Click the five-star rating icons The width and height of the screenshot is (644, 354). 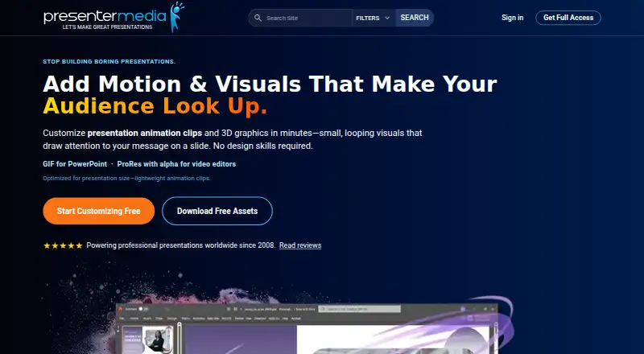coord(63,245)
